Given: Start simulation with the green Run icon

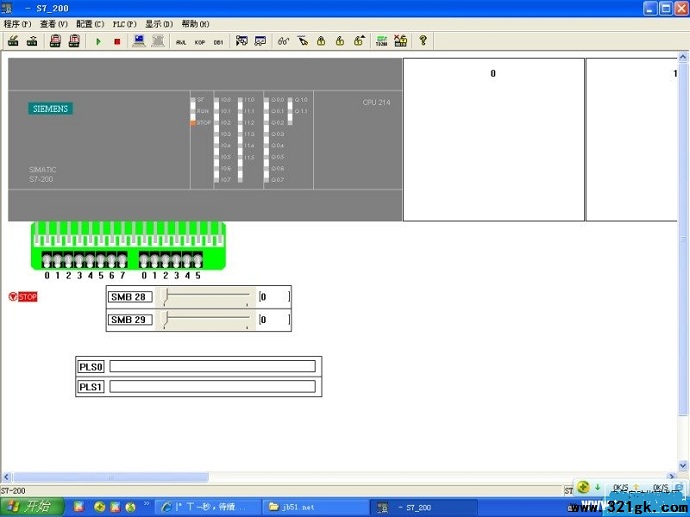Looking at the screenshot, I should pyautogui.click(x=98, y=41).
